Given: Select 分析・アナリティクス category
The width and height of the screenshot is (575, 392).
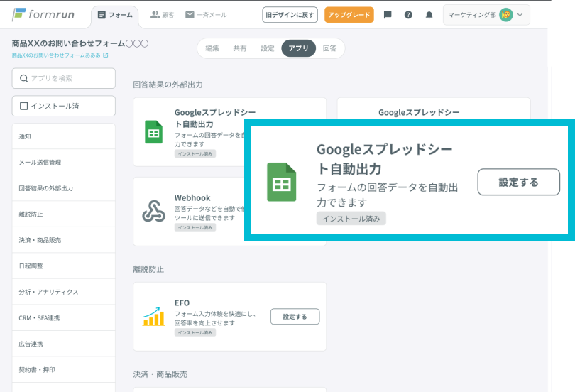Looking at the screenshot, I should pyautogui.click(x=64, y=292).
